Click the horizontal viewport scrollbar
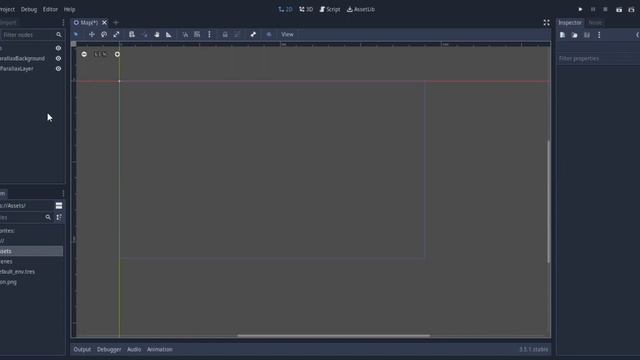This screenshot has height=360, width=640. [333, 336]
